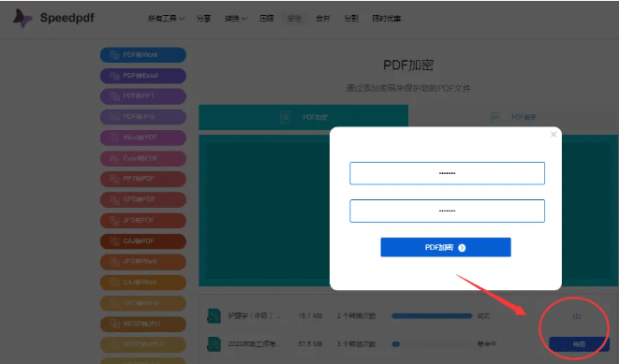This screenshot has height=364, width=619.
Task: Expand the 转换 dropdown in navbar
Action: (236, 19)
